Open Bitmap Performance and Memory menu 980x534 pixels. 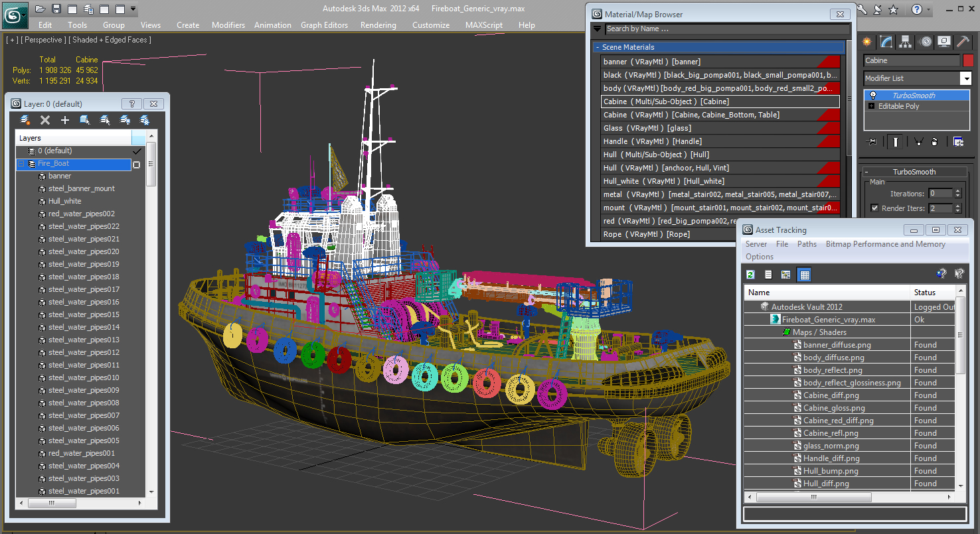coord(885,244)
